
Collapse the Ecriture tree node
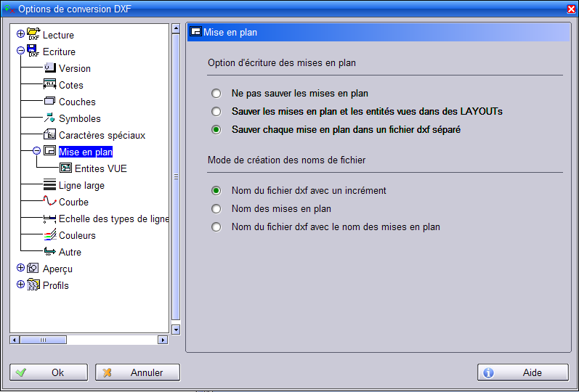click(20, 52)
